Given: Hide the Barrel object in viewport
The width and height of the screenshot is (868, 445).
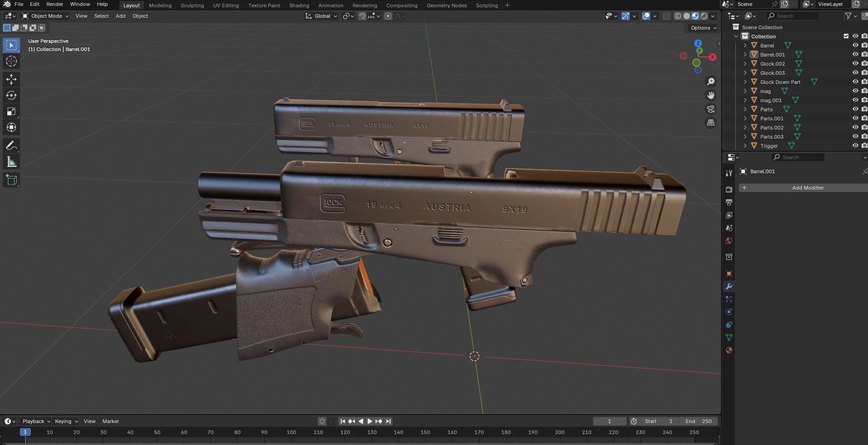Looking at the screenshot, I should tap(855, 45).
